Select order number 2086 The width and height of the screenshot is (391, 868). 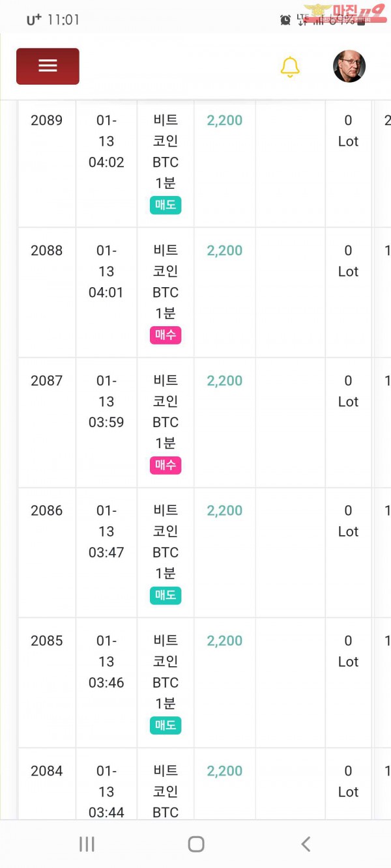[x=47, y=511]
